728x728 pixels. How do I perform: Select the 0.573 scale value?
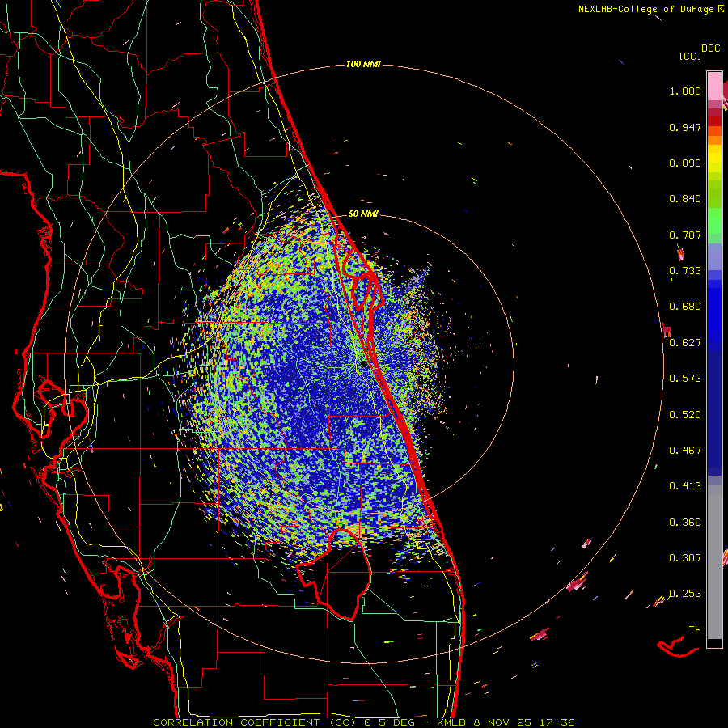coord(685,379)
